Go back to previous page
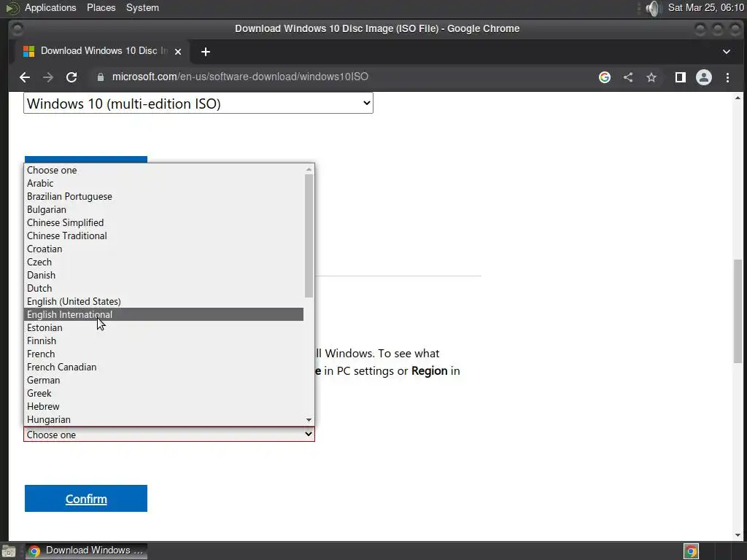747x560 pixels. click(25, 77)
